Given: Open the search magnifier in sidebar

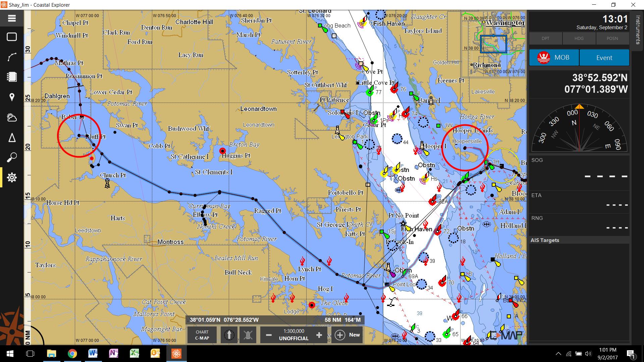Looking at the screenshot, I should (12, 157).
